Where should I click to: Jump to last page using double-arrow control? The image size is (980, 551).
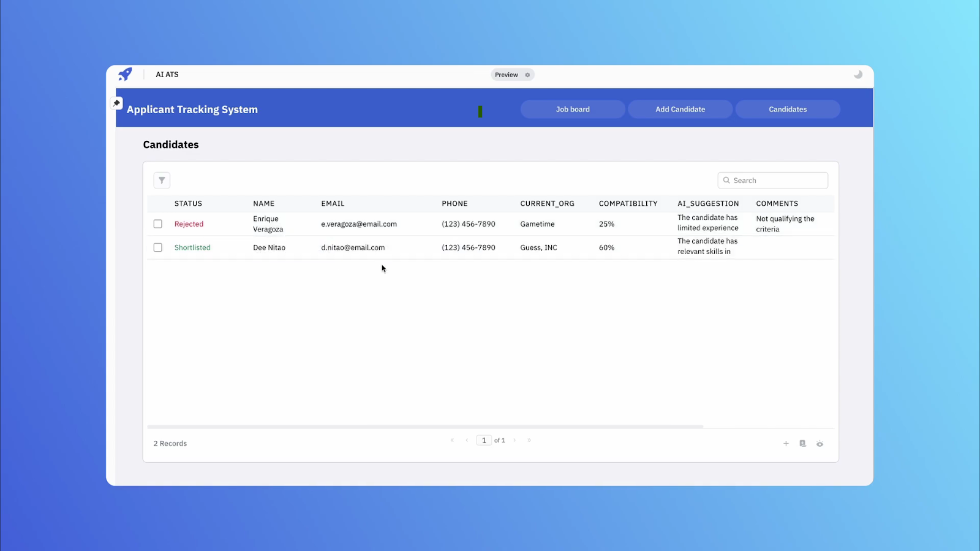pyautogui.click(x=529, y=440)
